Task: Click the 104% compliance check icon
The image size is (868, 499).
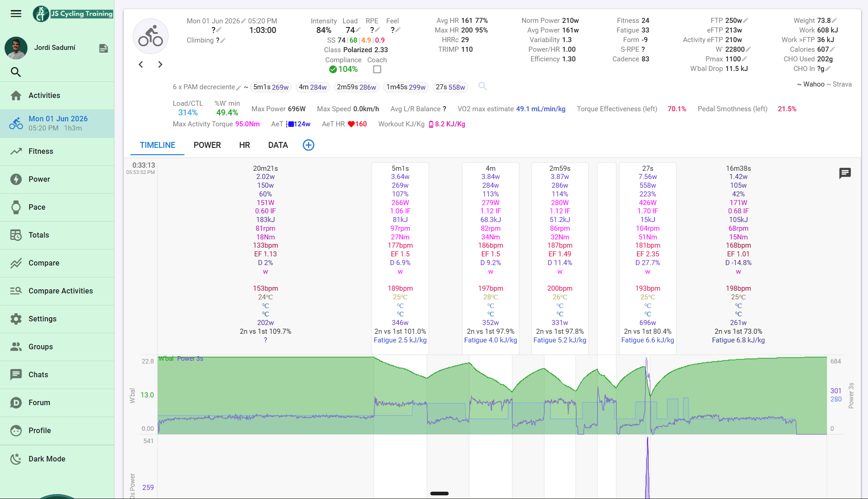Action: tap(333, 70)
